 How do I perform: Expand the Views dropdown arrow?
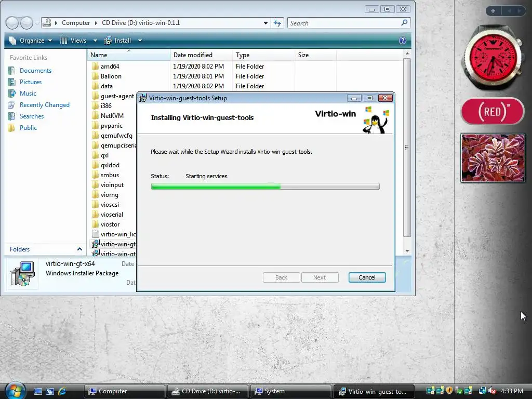point(96,41)
